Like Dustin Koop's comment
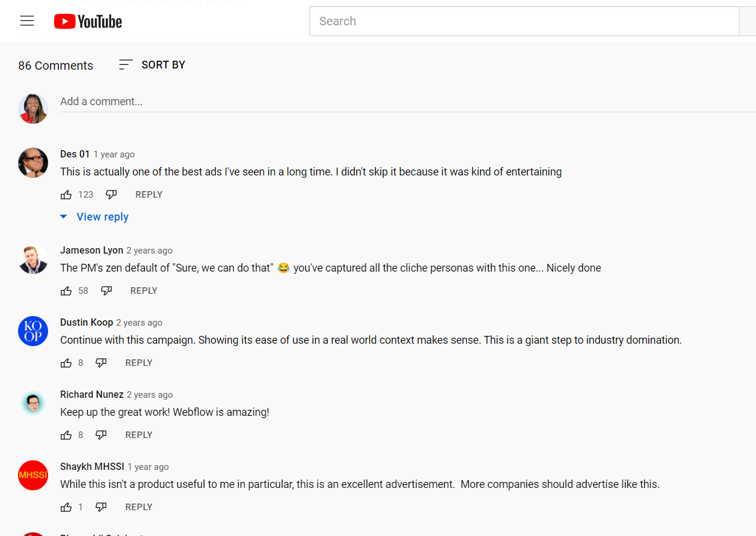The height and width of the screenshot is (536, 756). point(66,363)
